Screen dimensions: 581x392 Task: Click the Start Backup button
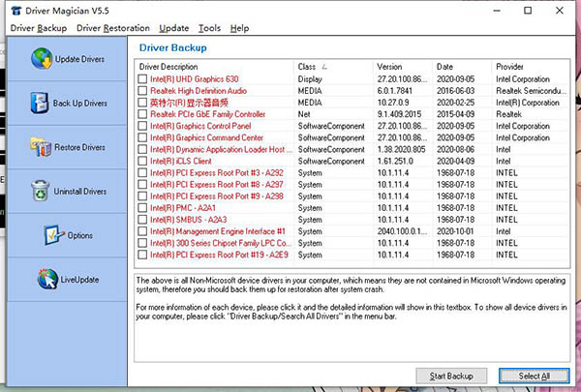coord(451,377)
